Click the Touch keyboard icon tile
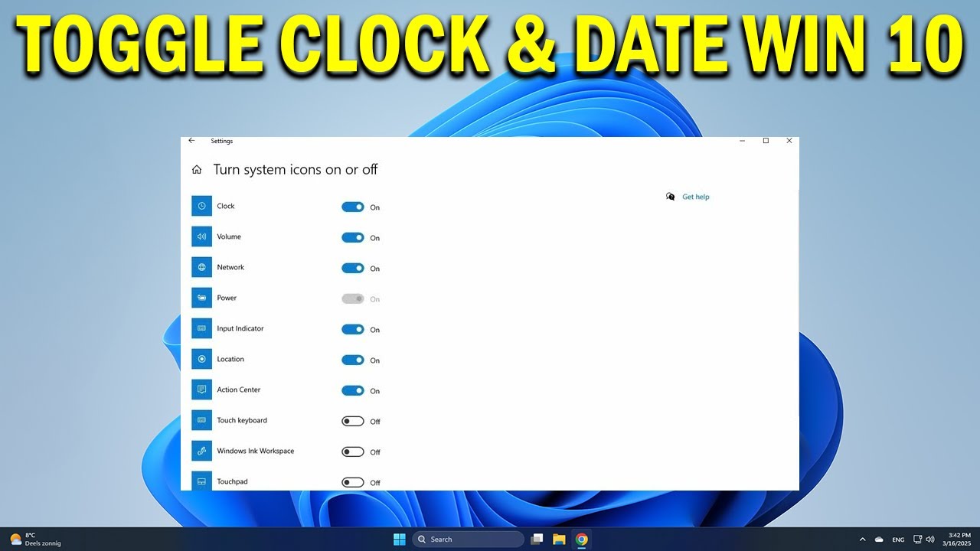 coord(201,420)
